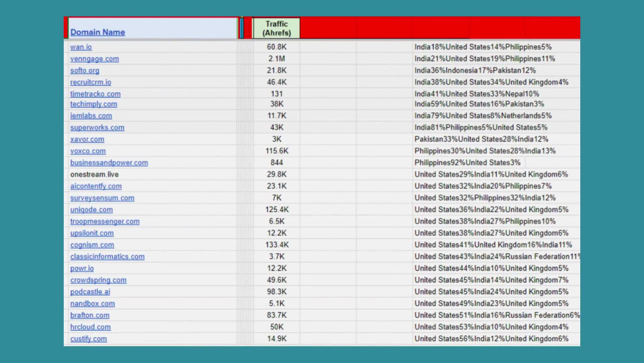Open the techimply.com link
The image size is (644, 363).
click(93, 104)
